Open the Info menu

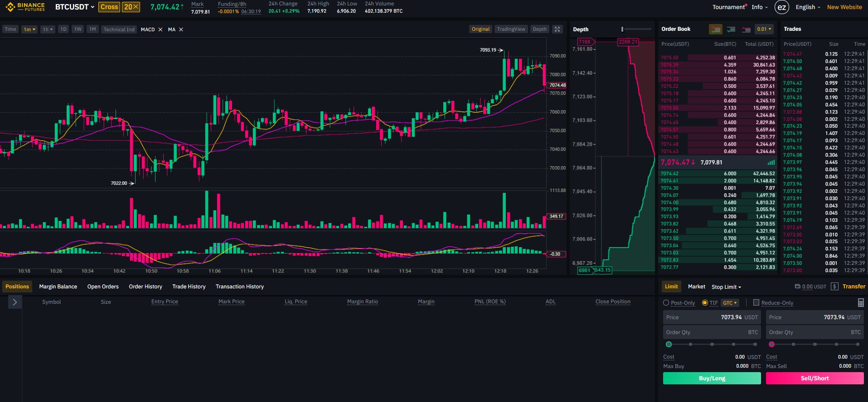[760, 7]
